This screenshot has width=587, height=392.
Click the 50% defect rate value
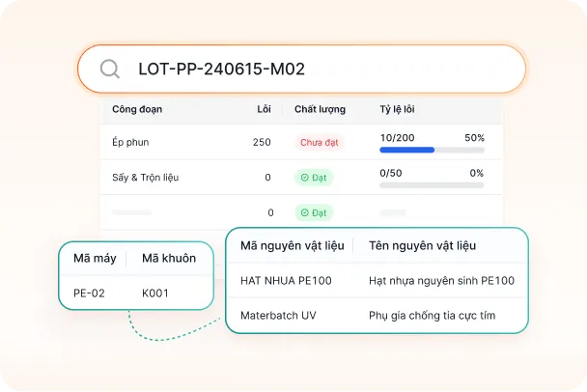click(474, 138)
